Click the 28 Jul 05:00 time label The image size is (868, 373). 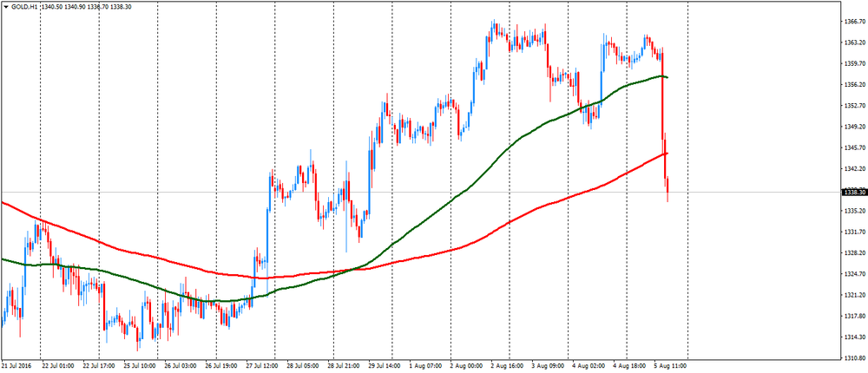[x=305, y=366]
